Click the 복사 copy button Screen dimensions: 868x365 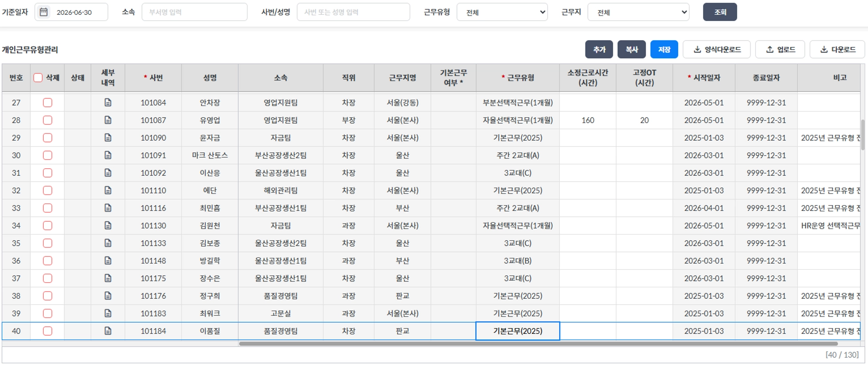pos(632,49)
